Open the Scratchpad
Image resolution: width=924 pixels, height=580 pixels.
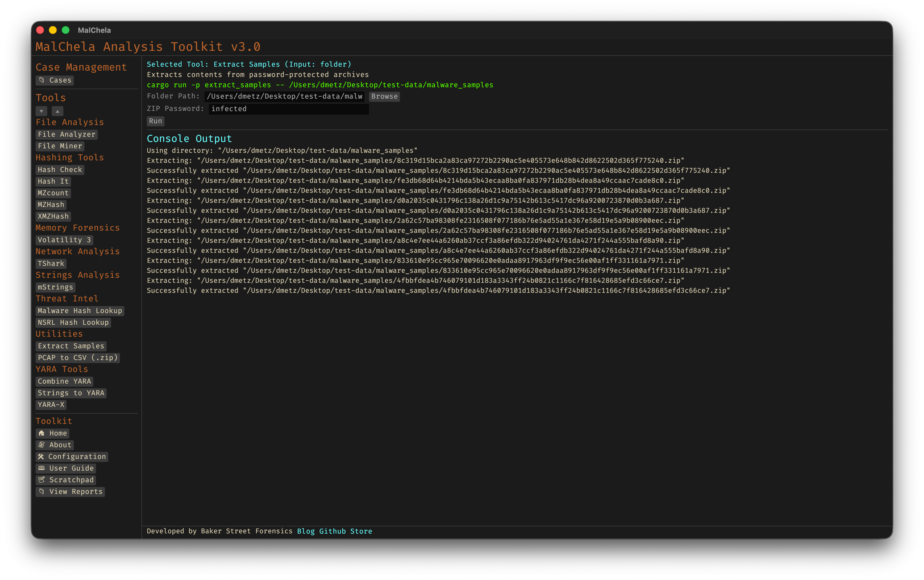point(66,480)
